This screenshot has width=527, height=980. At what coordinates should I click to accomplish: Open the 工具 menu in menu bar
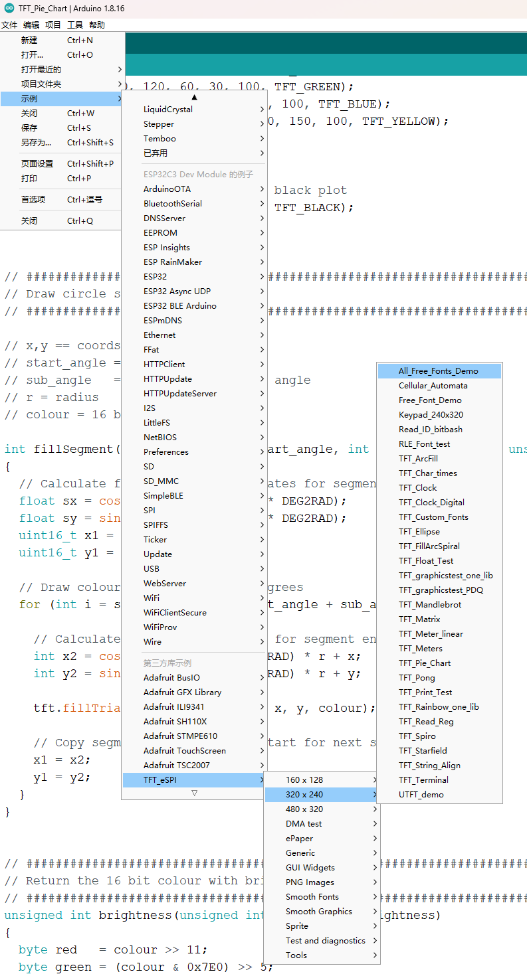tap(75, 25)
